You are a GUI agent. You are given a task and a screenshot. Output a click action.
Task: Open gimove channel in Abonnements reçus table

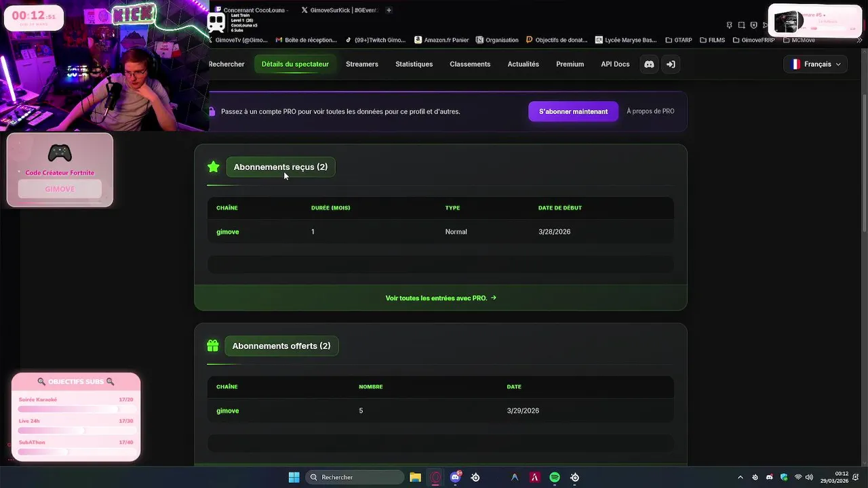tap(227, 232)
